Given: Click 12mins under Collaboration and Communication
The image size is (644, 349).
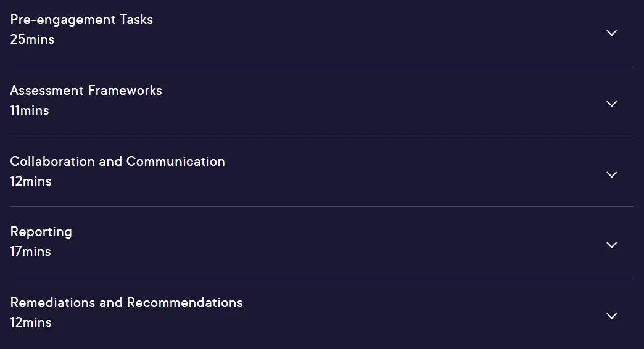Looking at the screenshot, I should coord(31,181).
